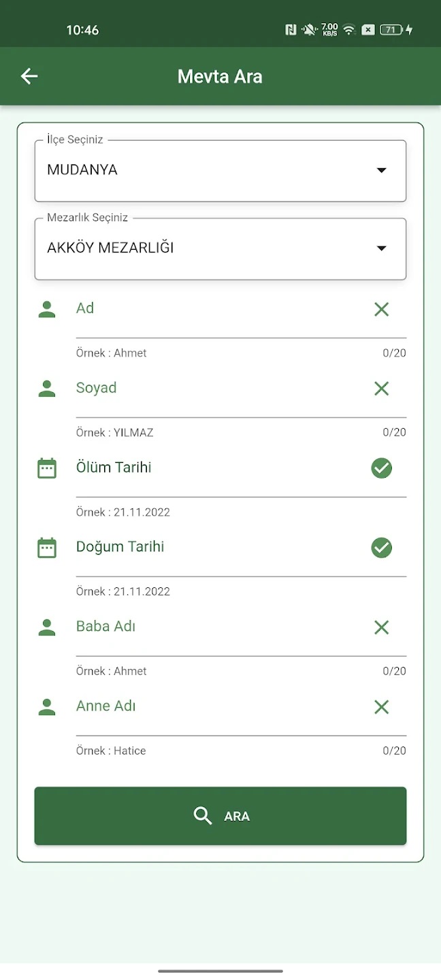Clear the Anne Adı field with its X icon

pos(381,707)
